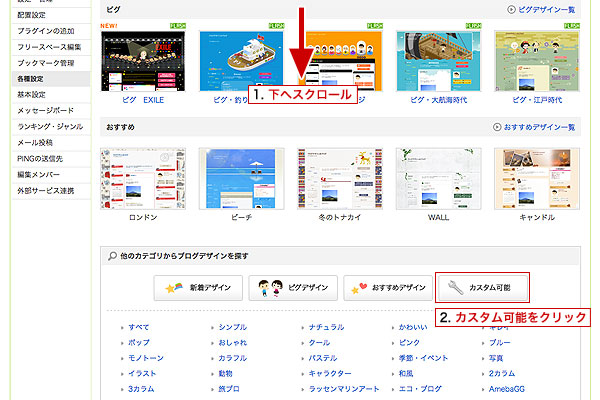Open メール投稿 in the sidebar

(x=35, y=143)
